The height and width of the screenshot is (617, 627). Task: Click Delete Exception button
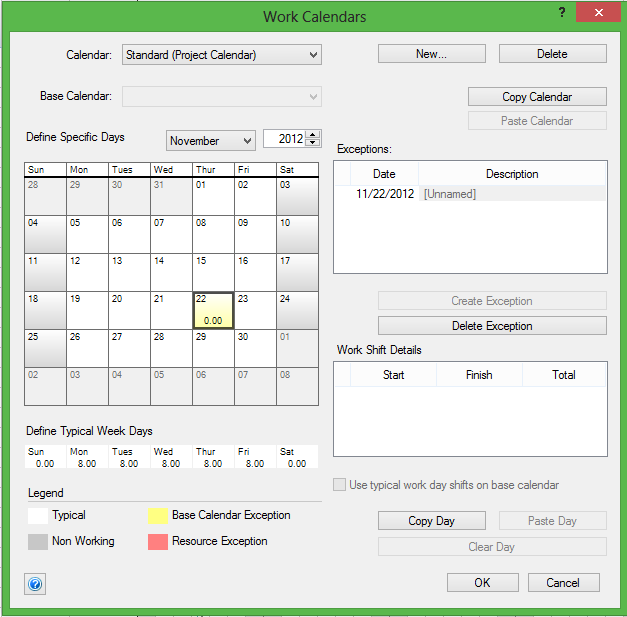click(492, 326)
